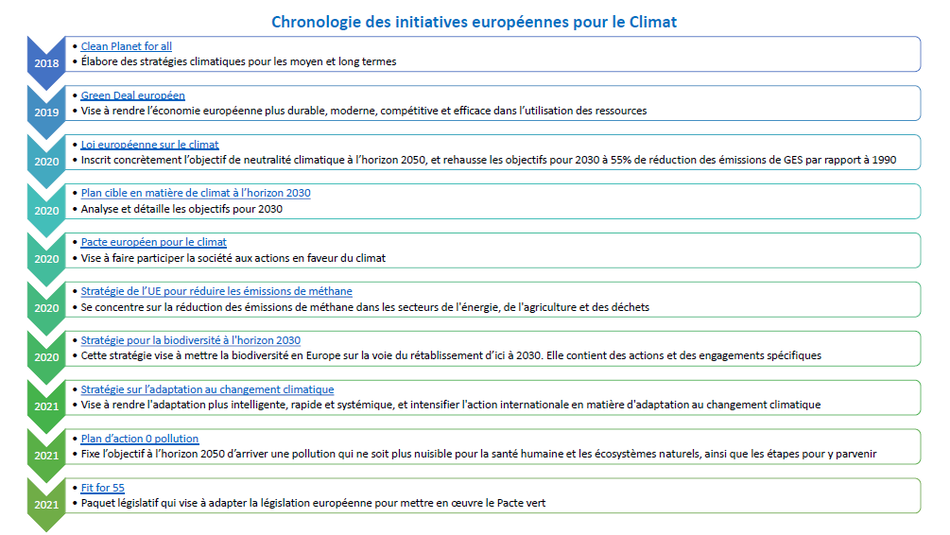
Task: Click the title Chronologie des initiatives européennes pour le Climat
Action: pos(474,22)
